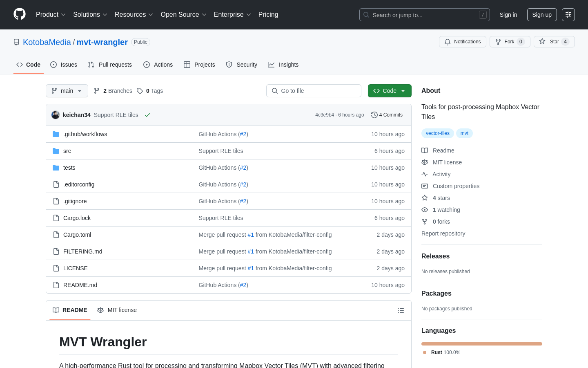Open the vector-tiles topic tag
588x368 pixels.
[438, 133]
